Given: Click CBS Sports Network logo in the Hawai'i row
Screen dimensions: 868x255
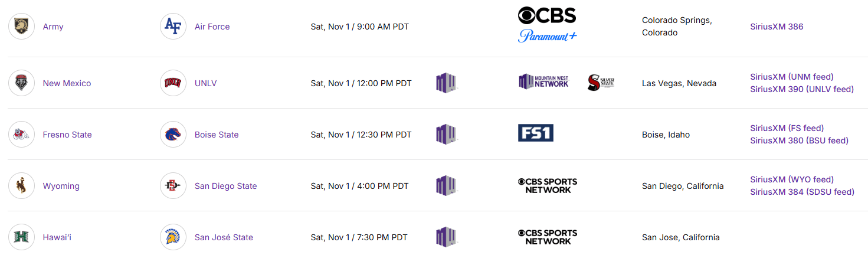Looking at the screenshot, I should pyautogui.click(x=548, y=237).
